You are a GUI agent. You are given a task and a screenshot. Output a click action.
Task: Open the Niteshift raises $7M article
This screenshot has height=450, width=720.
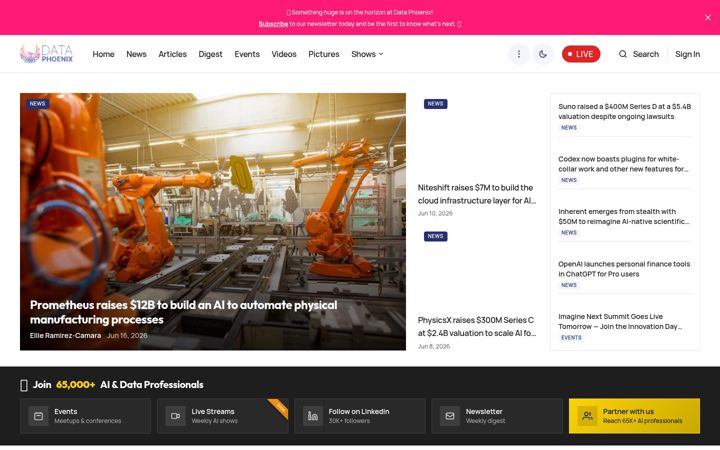[x=477, y=194]
